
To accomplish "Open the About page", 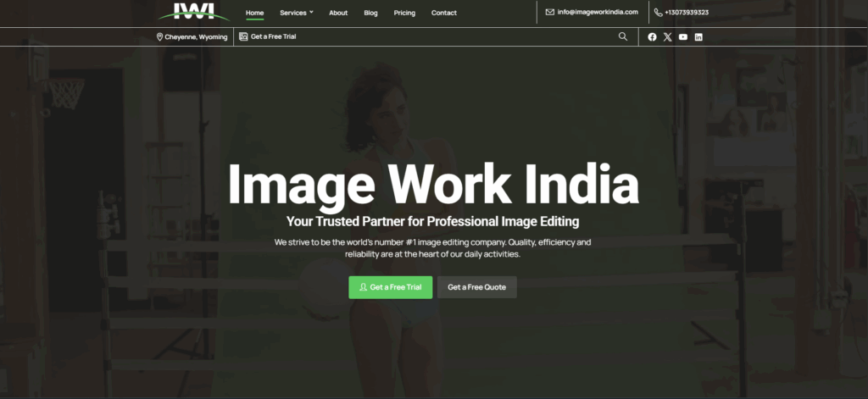I will [338, 13].
